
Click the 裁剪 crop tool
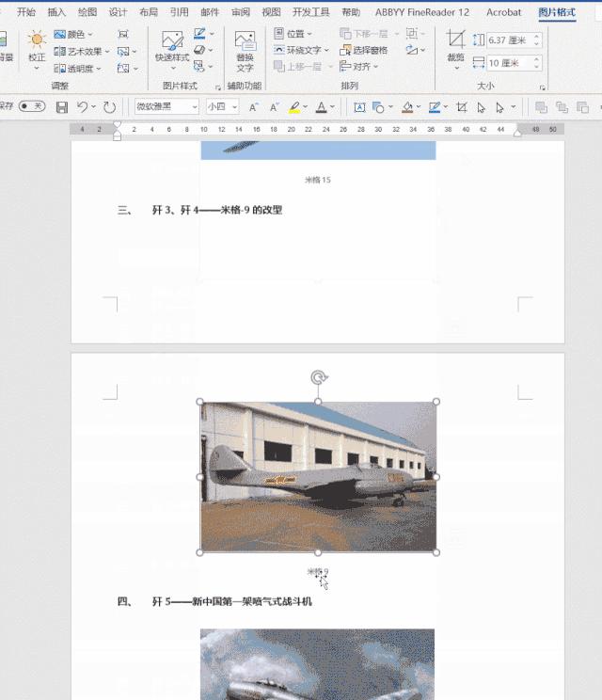[x=455, y=50]
